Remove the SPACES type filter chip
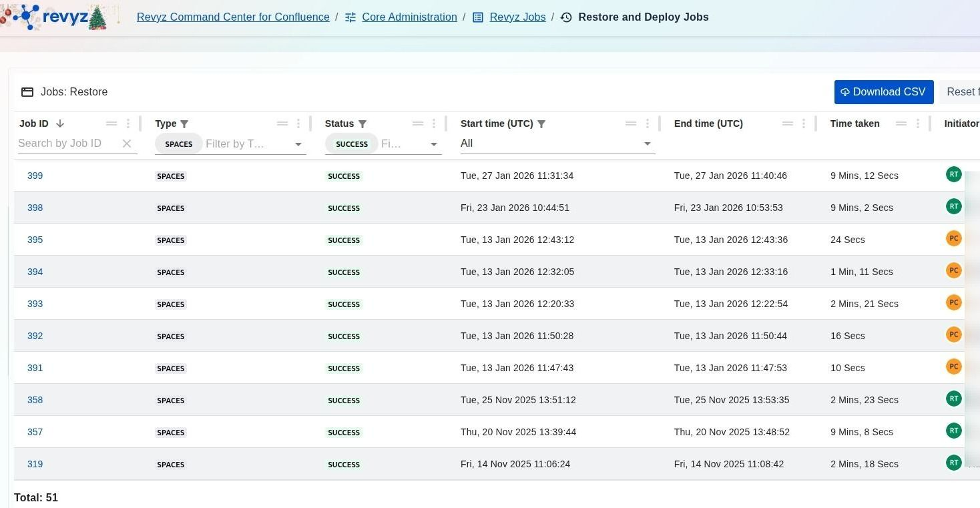Image resolution: width=980 pixels, height=508 pixels. click(x=178, y=144)
